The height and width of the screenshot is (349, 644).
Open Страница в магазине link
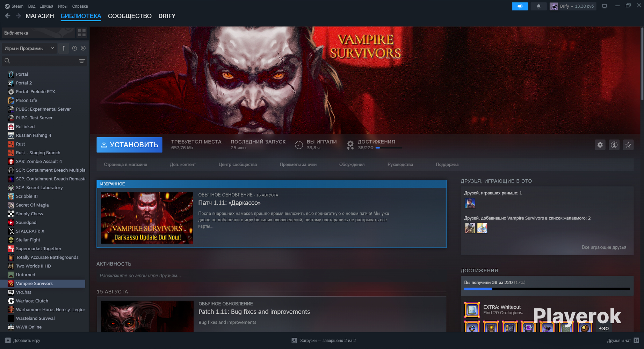pyautogui.click(x=125, y=164)
